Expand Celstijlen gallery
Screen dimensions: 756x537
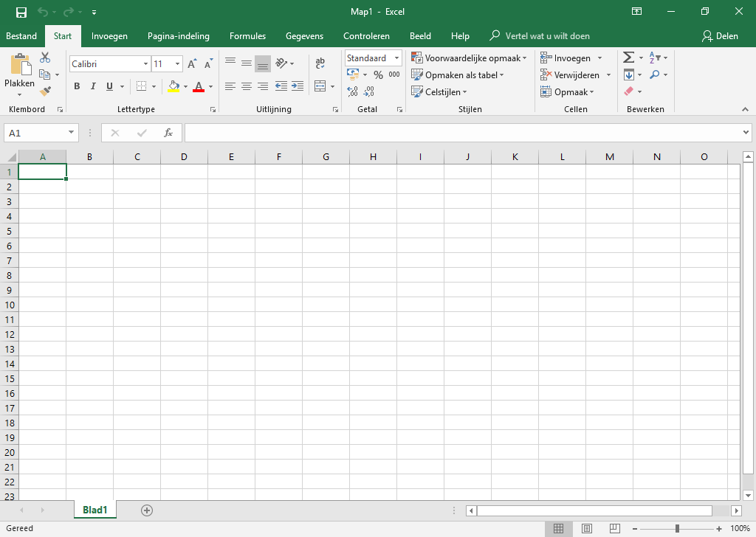[x=439, y=92]
